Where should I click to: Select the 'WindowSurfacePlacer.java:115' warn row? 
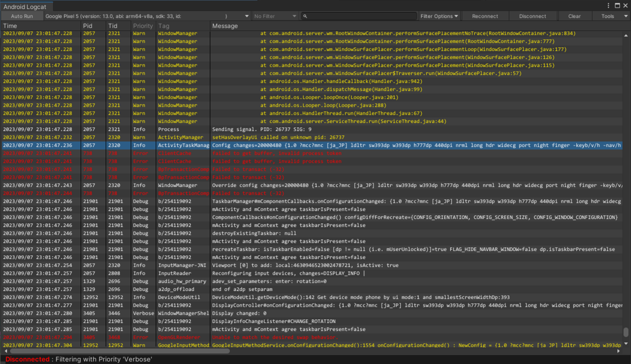312,65
